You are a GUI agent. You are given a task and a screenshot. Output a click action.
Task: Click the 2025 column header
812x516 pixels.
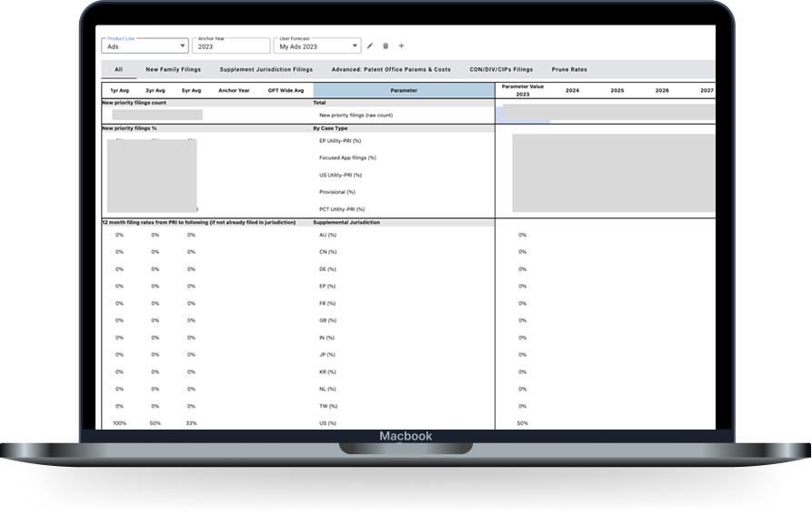(x=617, y=90)
